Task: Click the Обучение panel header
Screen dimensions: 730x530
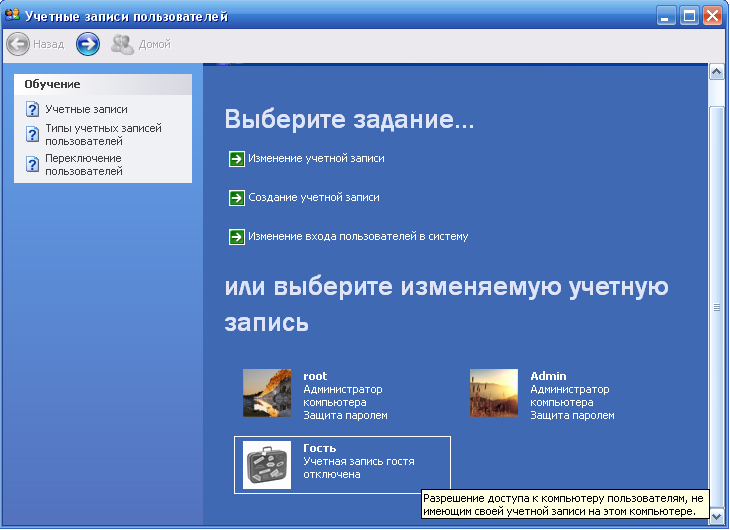Action: tap(103, 84)
